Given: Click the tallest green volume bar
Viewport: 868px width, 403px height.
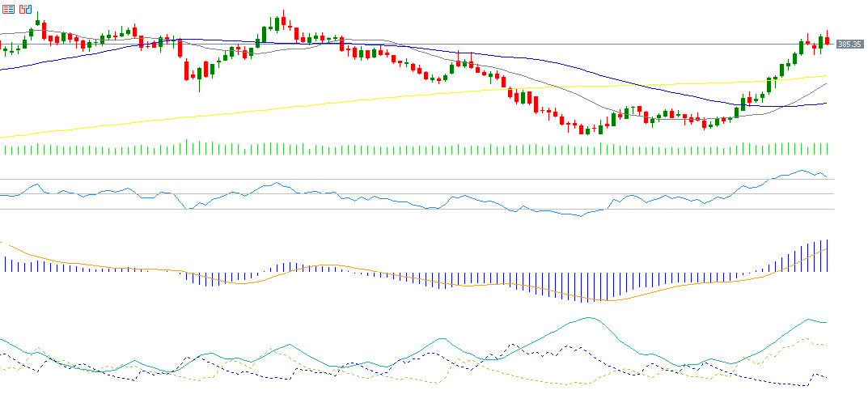Looking at the screenshot, I should [x=187, y=146].
